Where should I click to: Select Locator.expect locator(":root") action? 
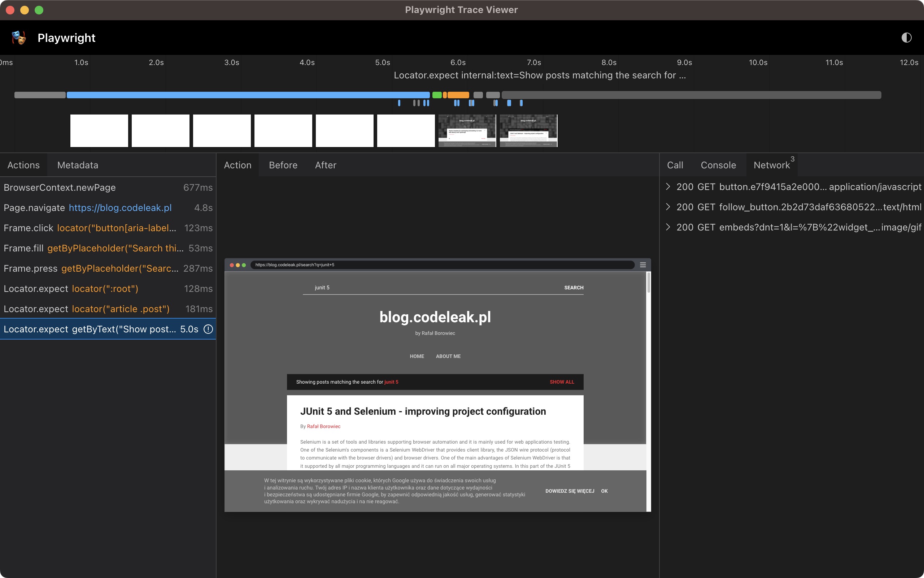[108, 289]
